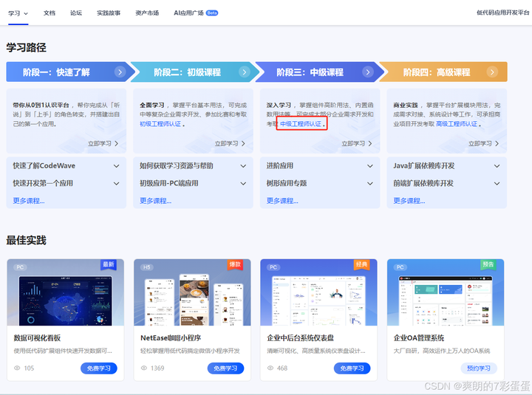The image size is (532, 395).
Task: Click the 数据可视化看板 card title
Action: 38,338
